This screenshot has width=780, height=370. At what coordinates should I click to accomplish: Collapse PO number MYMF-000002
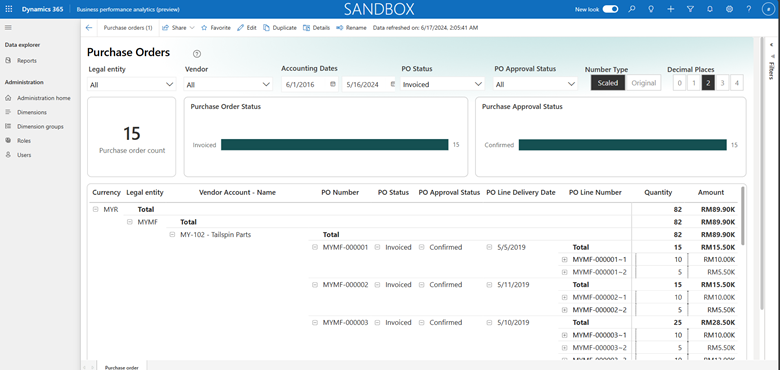pyautogui.click(x=315, y=285)
